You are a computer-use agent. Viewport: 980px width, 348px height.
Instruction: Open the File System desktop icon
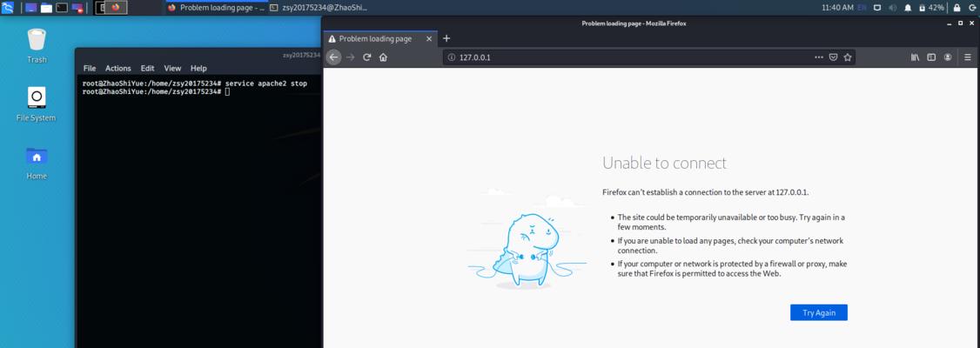coord(37,104)
